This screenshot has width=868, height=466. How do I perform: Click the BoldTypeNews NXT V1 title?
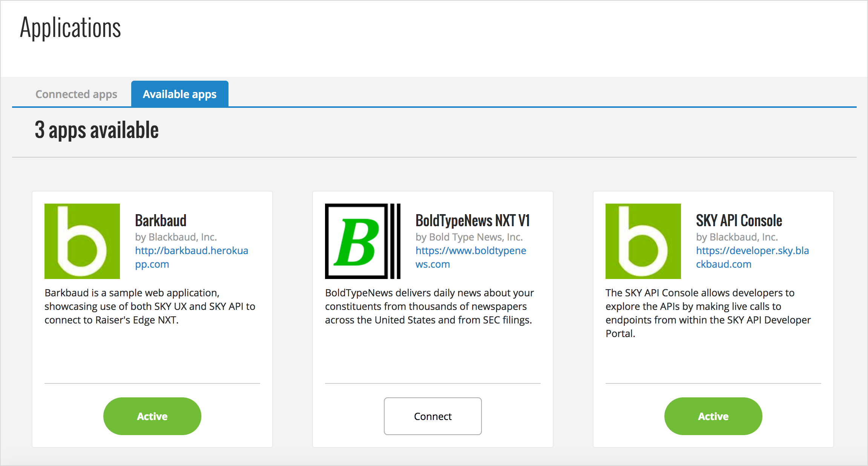[472, 221]
